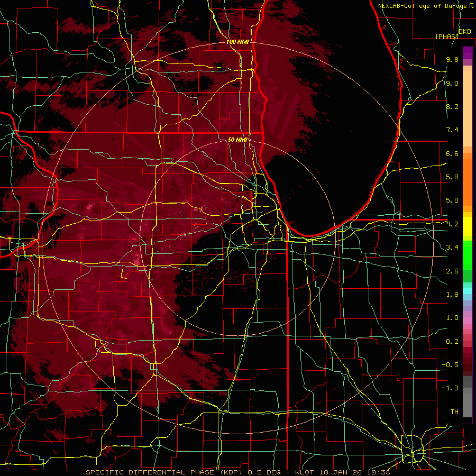
Task: Pick the cyan segment of the color bar
Action: [467, 291]
